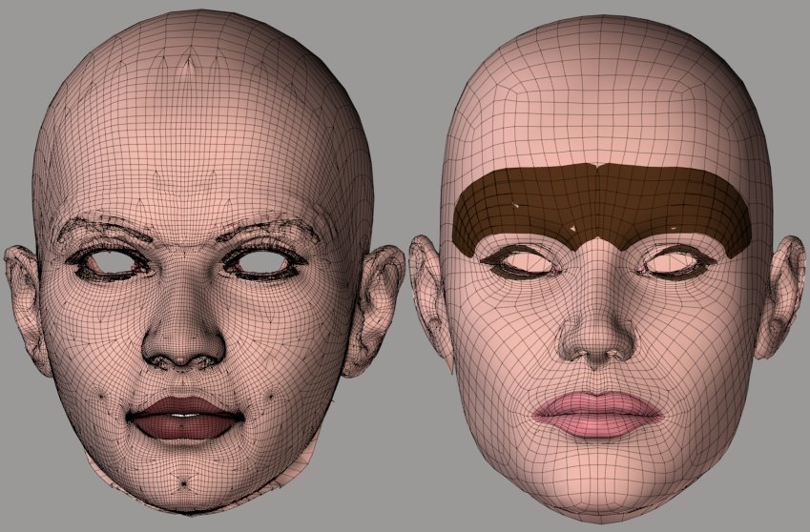This screenshot has height=532, width=810.
Task: Click the dark red lips of the left head
Action: [x=185, y=418]
